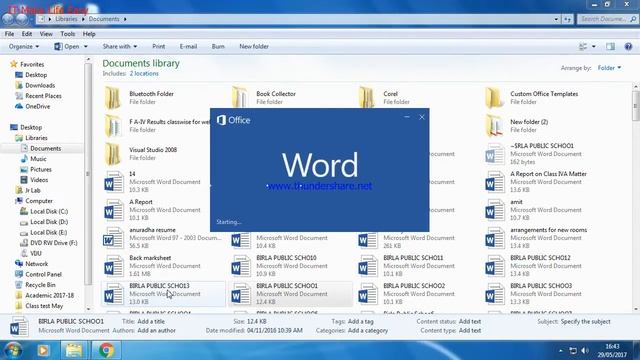The image size is (640, 360).
Task: Click the Burn toolbar button
Action: tap(218, 47)
